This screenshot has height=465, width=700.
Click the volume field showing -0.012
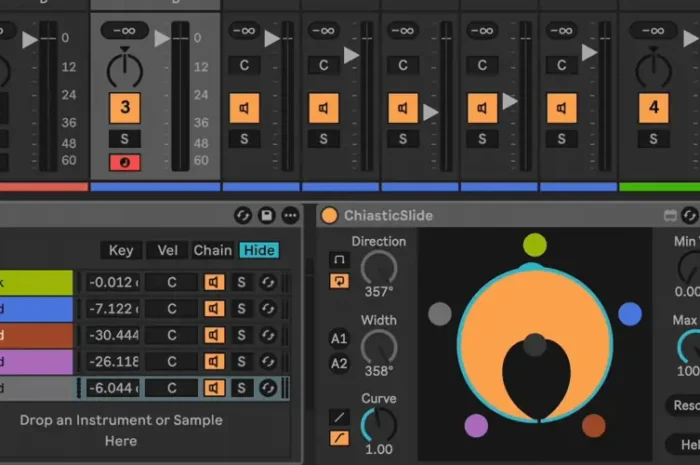(x=112, y=282)
